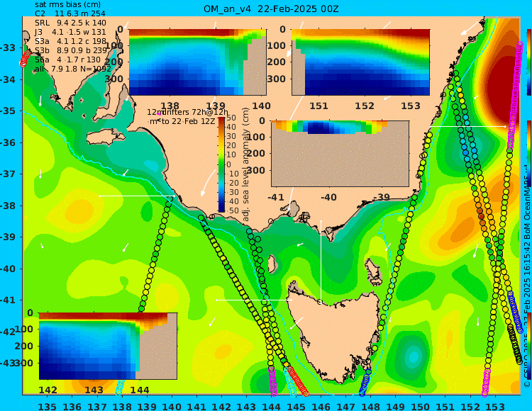This screenshot has width=532, height=411.
Task: Click the 'to 22 Feb 12Z' text
Action: pos(188,121)
